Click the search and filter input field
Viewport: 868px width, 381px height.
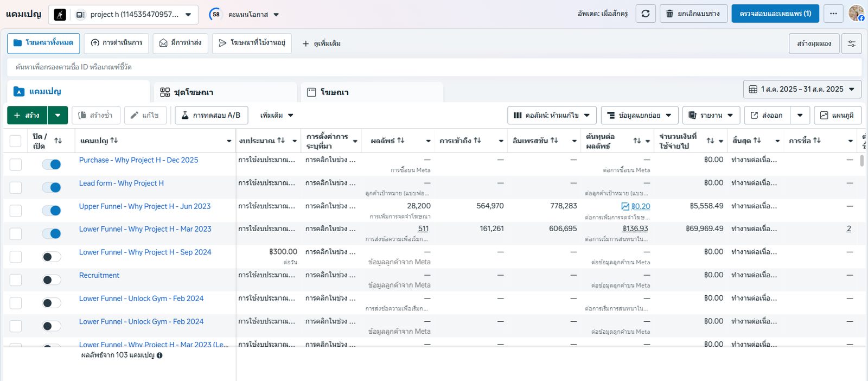[x=434, y=67]
